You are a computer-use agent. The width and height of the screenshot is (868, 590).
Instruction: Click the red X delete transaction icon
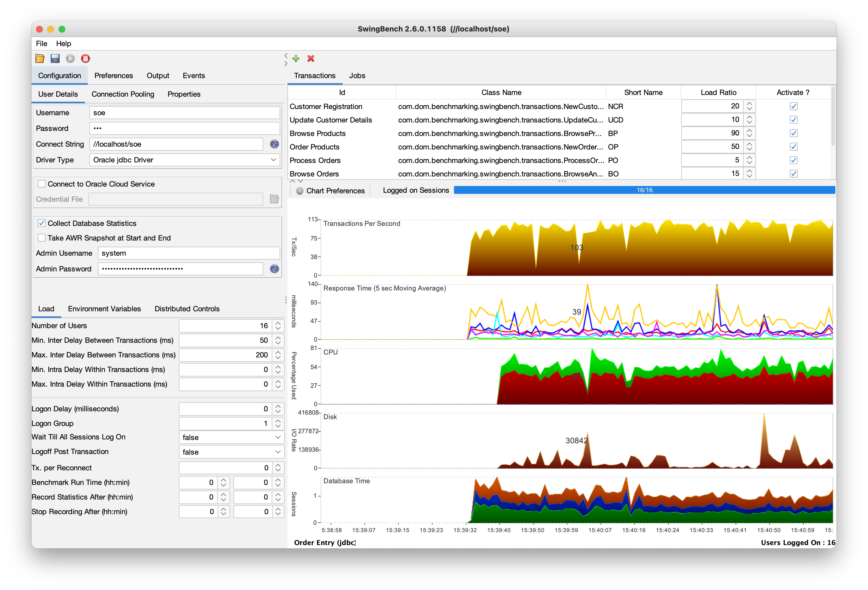pos(311,59)
